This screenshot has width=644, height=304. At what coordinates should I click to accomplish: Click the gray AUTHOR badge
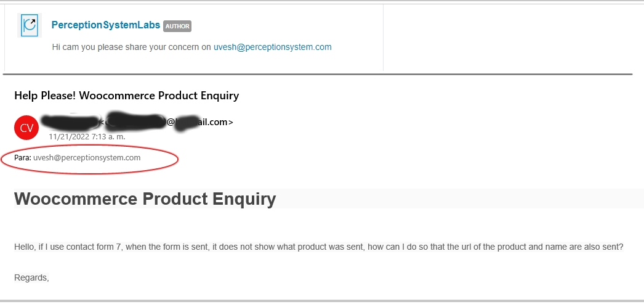coord(177,26)
